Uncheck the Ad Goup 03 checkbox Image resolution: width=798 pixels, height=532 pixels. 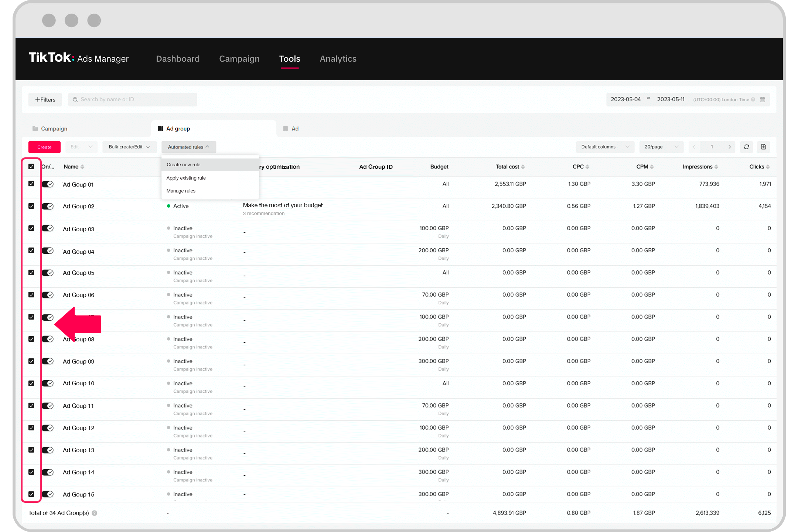[x=31, y=228]
